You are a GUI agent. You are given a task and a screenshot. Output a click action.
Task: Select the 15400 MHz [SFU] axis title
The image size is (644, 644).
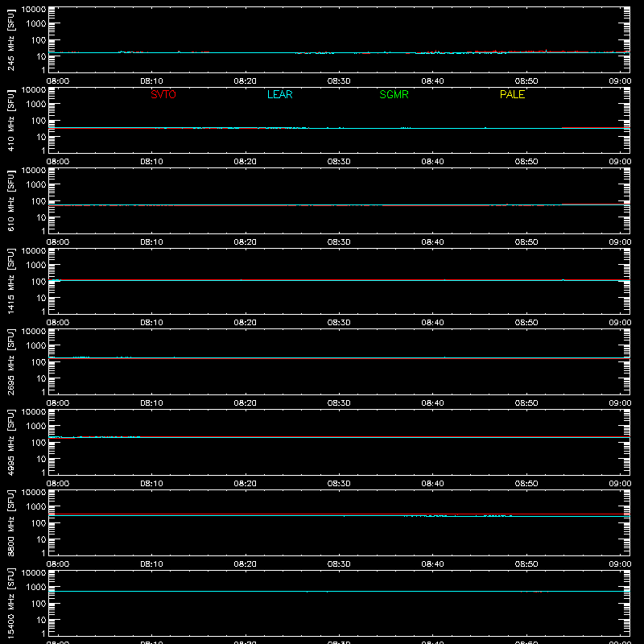[x=11, y=603]
